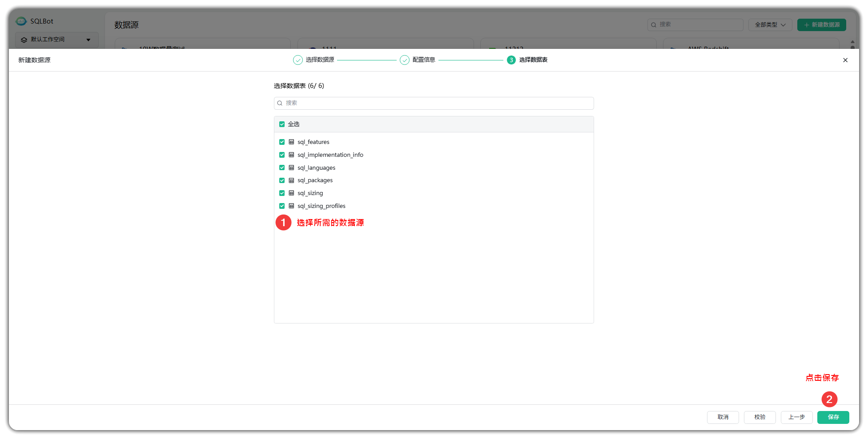Click the workspace icon beside 默认工作空间

[25, 40]
